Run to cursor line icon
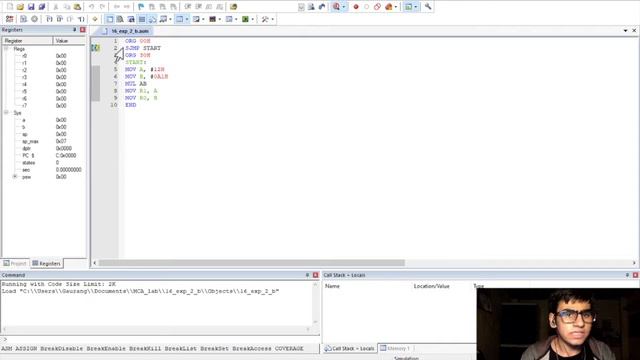Image resolution: width=640 pixels, height=360 pixels. coord(81,19)
